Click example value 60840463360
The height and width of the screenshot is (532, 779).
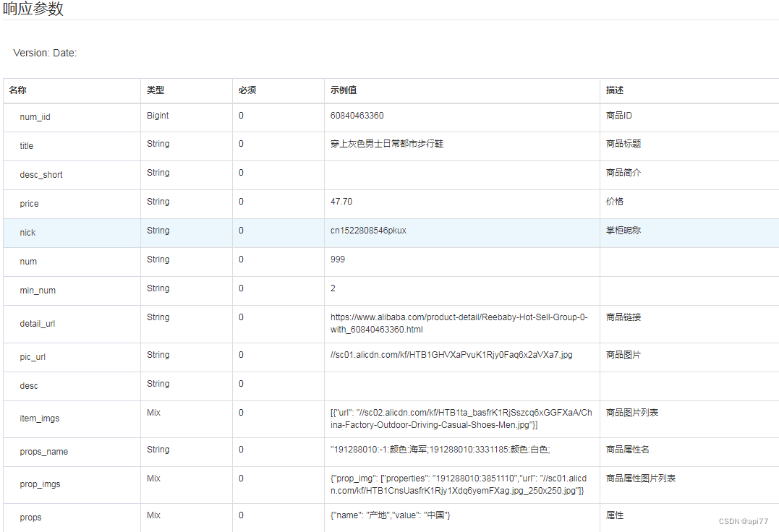click(357, 116)
